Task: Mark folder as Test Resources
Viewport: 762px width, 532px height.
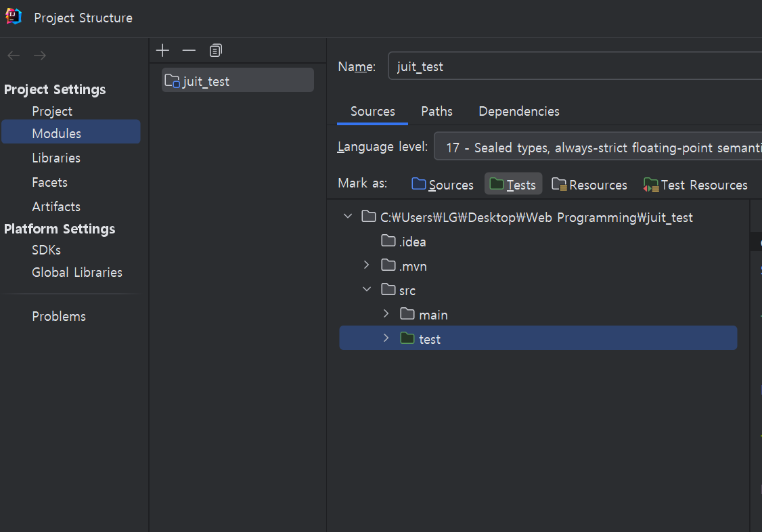Action: pos(695,185)
